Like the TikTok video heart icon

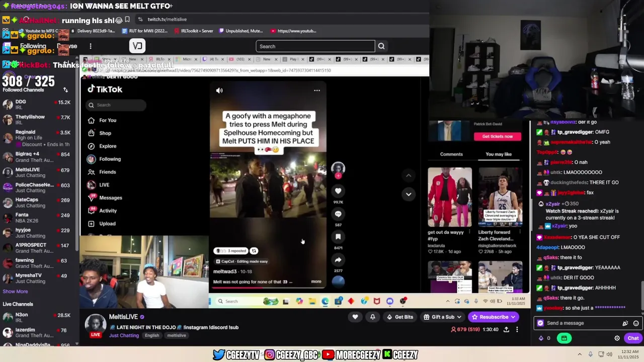(338, 191)
